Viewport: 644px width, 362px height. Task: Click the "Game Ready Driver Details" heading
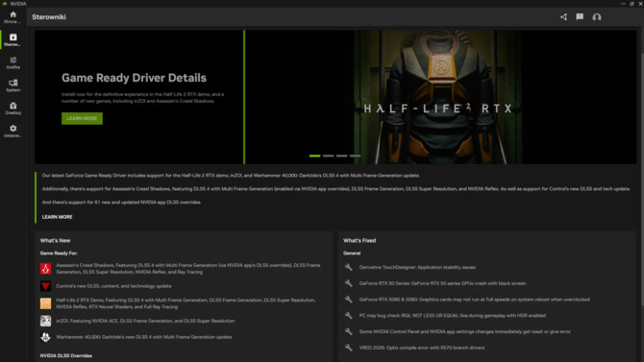coord(134,78)
